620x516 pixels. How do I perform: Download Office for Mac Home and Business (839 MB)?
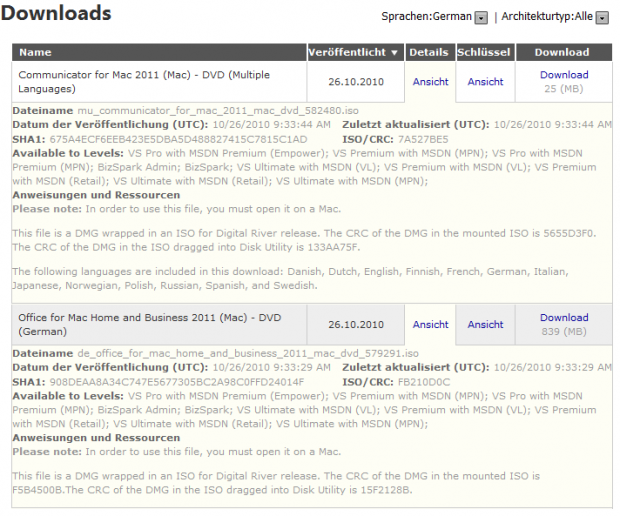[564, 318]
